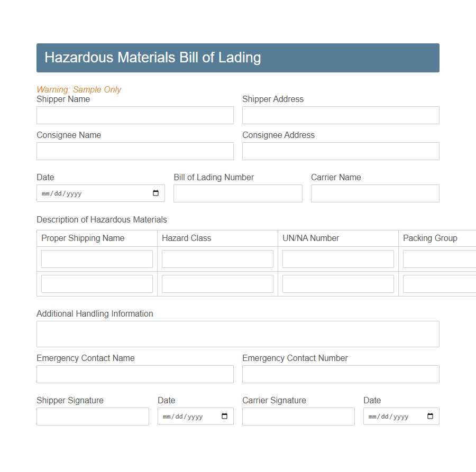Open the calendar picker for the top Date field

pyautogui.click(x=156, y=193)
